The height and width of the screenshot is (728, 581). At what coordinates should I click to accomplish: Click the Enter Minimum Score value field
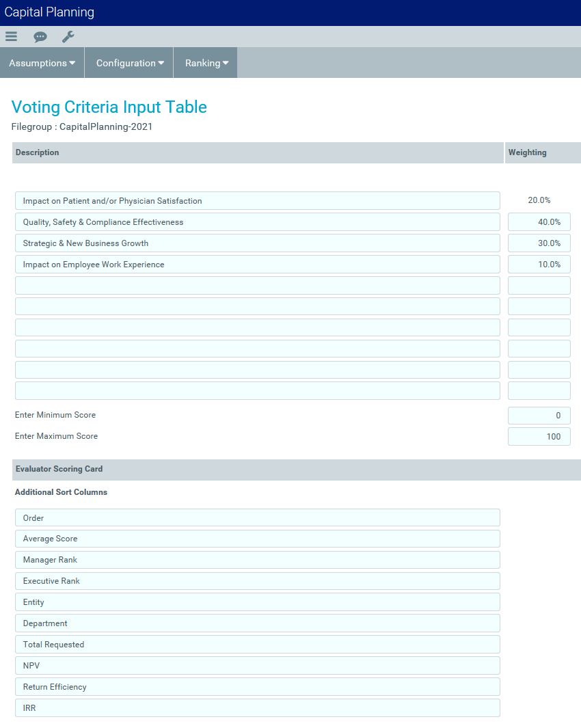pyautogui.click(x=539, y=416)
